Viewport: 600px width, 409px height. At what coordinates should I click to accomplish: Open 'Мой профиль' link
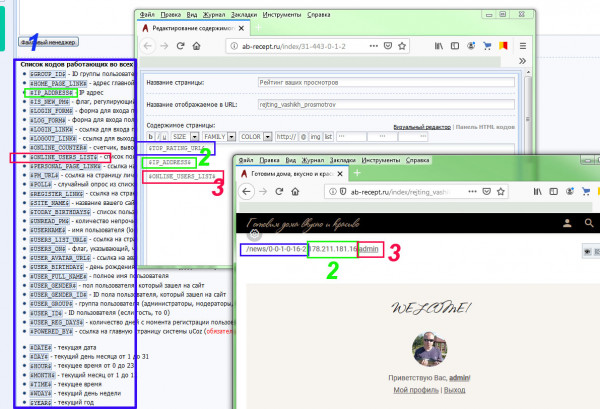tap(416, 390)
